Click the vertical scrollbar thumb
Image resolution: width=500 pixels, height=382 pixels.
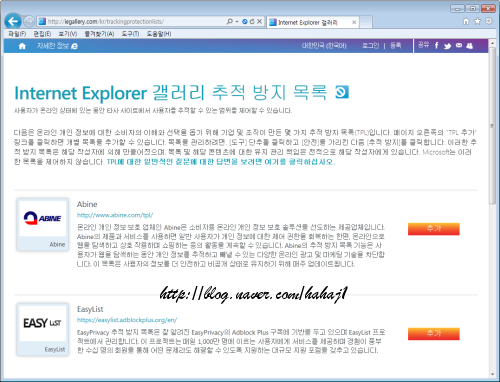492,126
